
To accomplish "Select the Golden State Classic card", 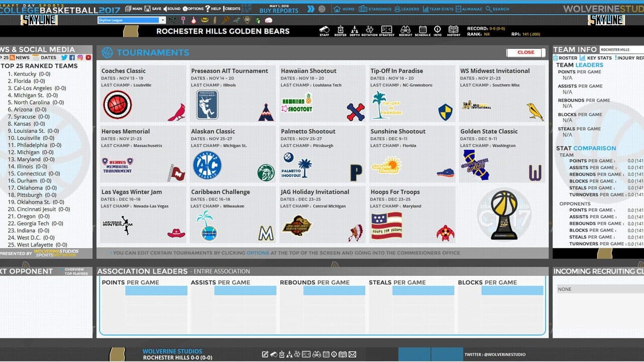I will coord(502,154).
